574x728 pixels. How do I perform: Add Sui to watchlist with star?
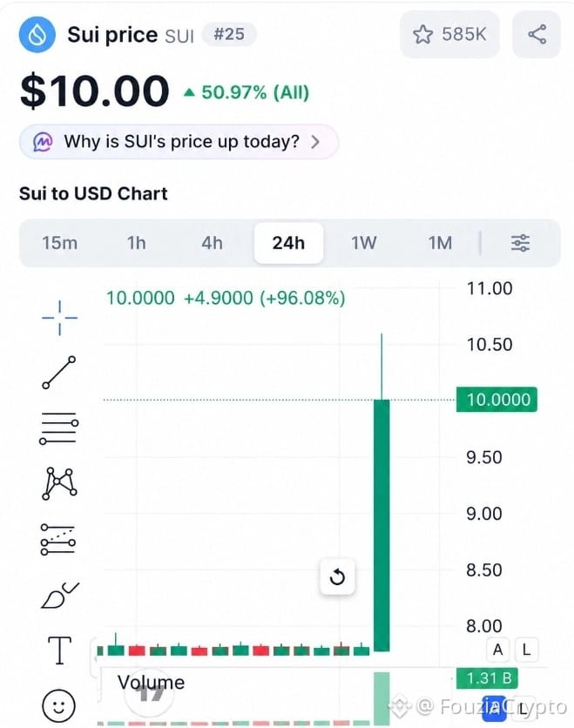pos(449,34)
